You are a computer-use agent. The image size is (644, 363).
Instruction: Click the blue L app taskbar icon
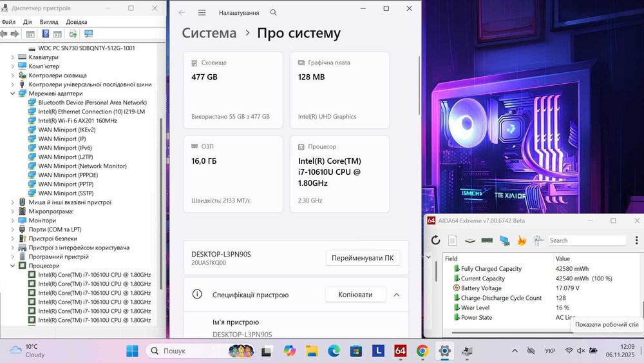tap(378, 351)
